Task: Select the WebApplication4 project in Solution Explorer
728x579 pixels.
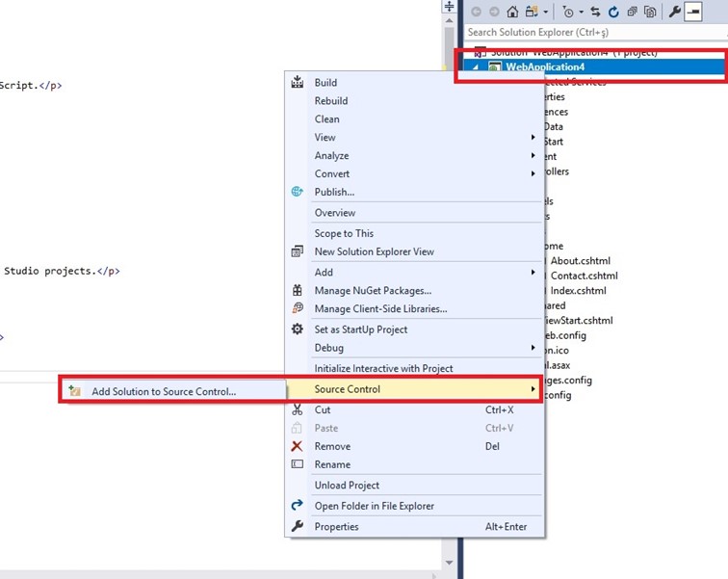Action: [x=545, y=66]
